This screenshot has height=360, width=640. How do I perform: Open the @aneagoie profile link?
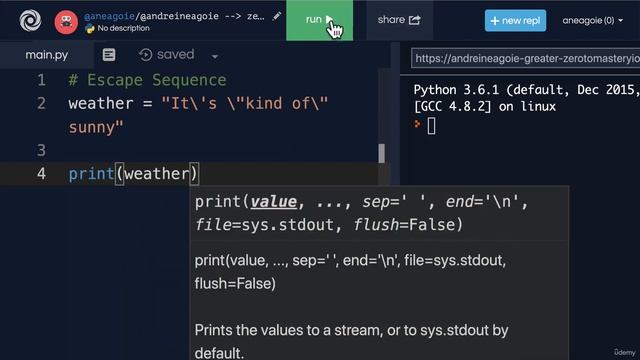(109, 16)
